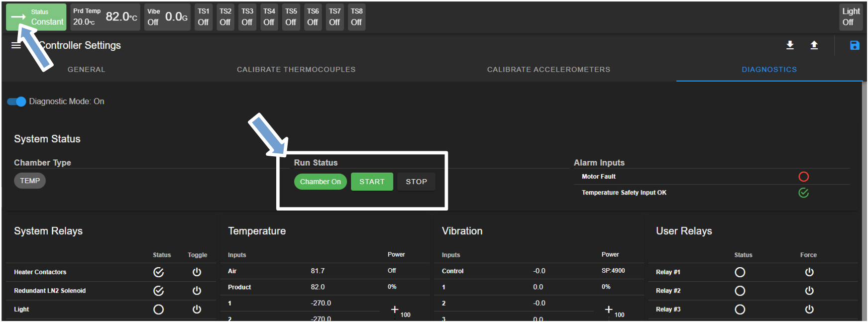This screenshot has width=868, height=322.
Task: Open Calibrate Thermocouples tab
Action: pyautogui.click(x=296, y=70)
